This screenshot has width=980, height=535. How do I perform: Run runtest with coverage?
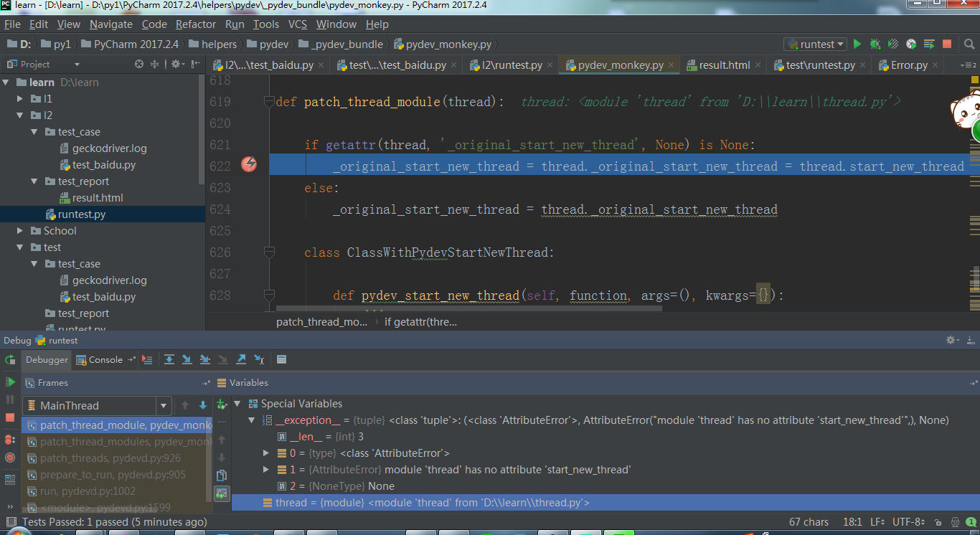(893, 44)
